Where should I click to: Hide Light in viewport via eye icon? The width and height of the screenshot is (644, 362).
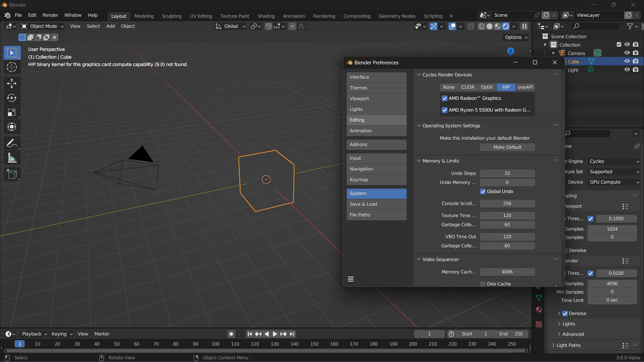coord(627,70)
